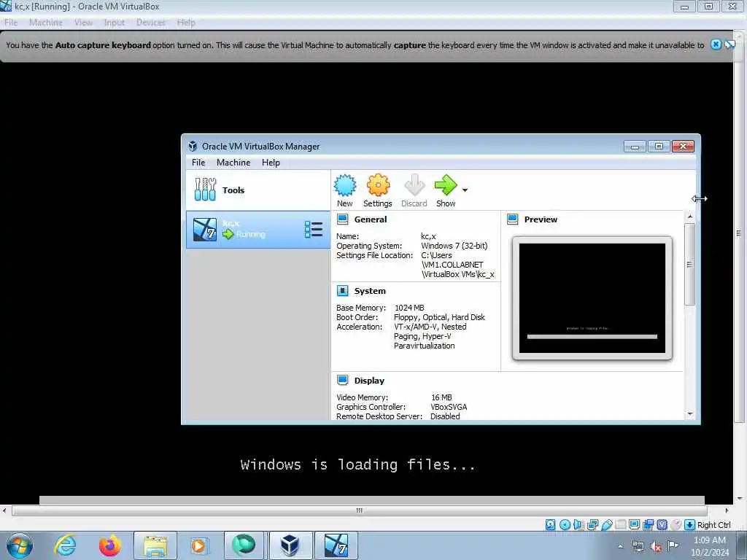Image resolution: width=747 pixels, height=560 pixels.
Task: Click the network status icon in status bar
Action: tap(592, 525)
